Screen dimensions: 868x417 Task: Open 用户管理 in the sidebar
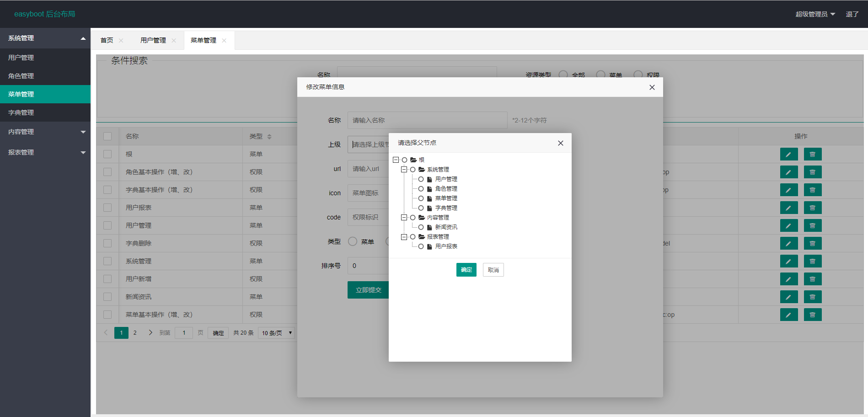pyautogui.click(x=45, y=58)
